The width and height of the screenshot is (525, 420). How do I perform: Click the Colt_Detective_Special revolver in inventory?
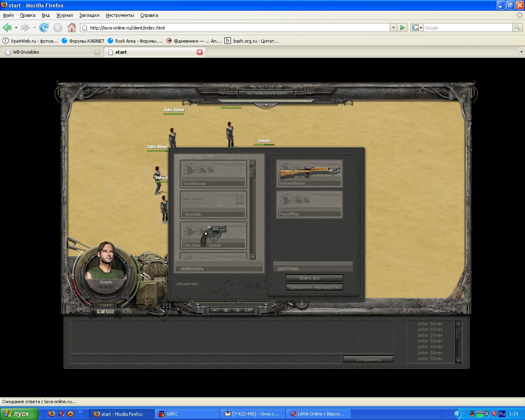tap(213, 235)
